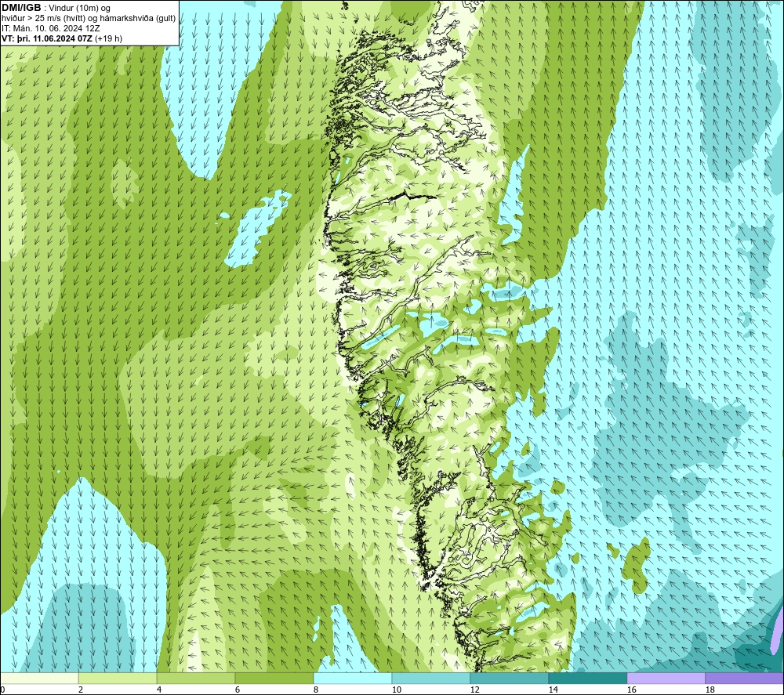Click the scale label 10
This screenshot has height=695, width=784.
point(396,690)
